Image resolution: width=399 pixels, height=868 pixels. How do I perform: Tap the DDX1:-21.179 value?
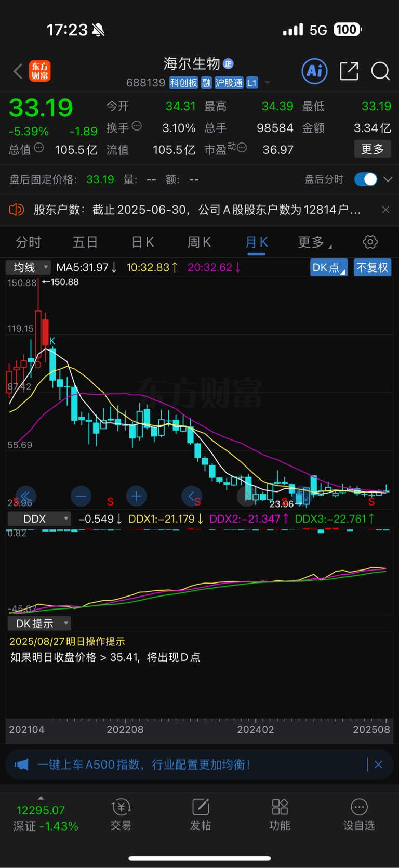click(x=166, y=519)
